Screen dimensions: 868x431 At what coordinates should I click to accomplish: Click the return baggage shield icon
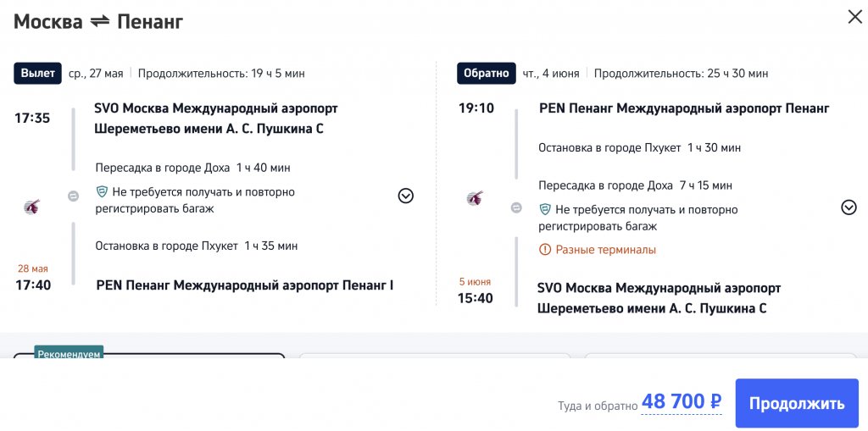[x=545, y=209]
